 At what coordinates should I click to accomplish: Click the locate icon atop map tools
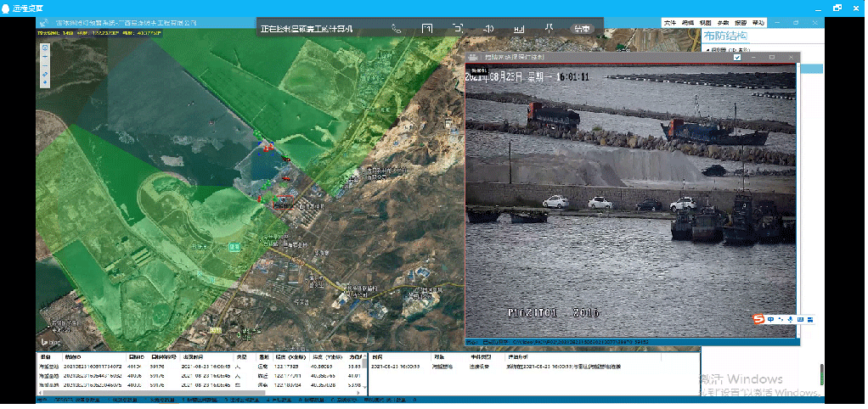(x=45, y=48)
